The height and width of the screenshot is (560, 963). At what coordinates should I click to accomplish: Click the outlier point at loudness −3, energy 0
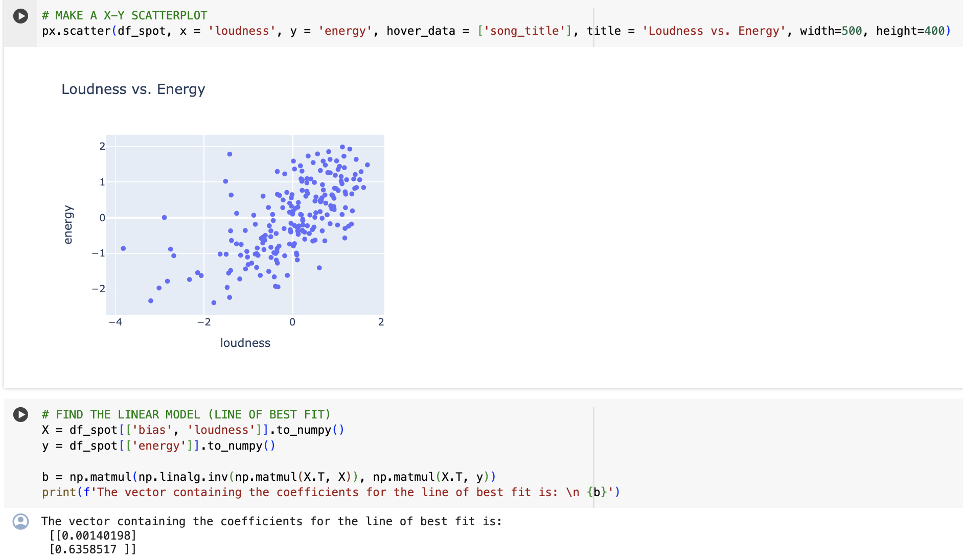point(164,218)
